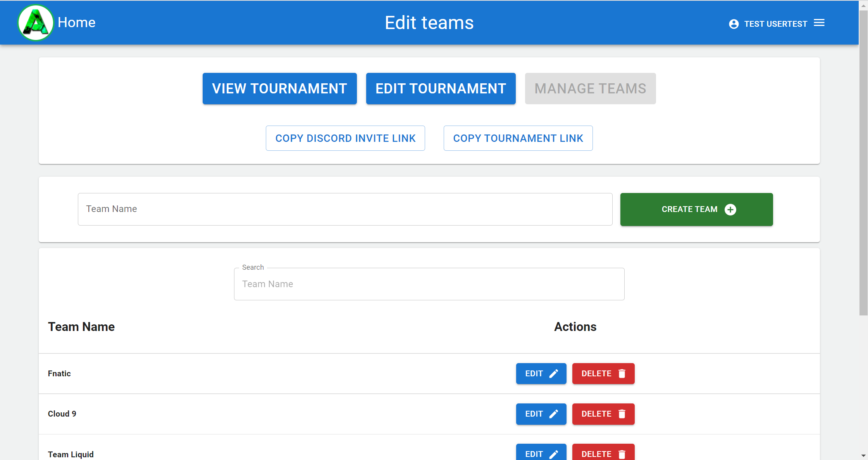Click the pencil icon in Fnatic row
The height and width of the screenshot is (460, 868).
pos(554,374)
